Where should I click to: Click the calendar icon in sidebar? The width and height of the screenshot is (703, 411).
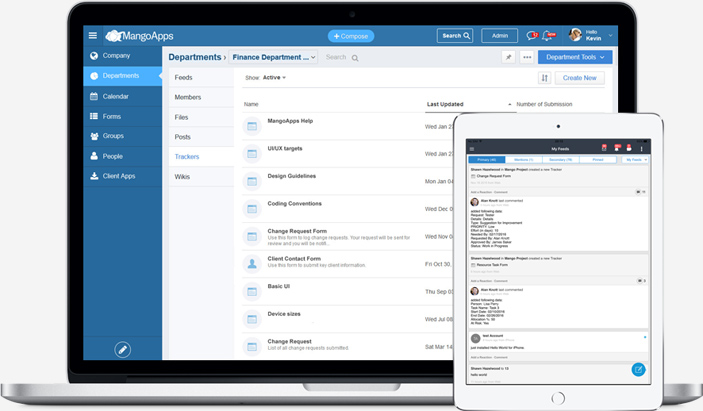tap(94, 96)
